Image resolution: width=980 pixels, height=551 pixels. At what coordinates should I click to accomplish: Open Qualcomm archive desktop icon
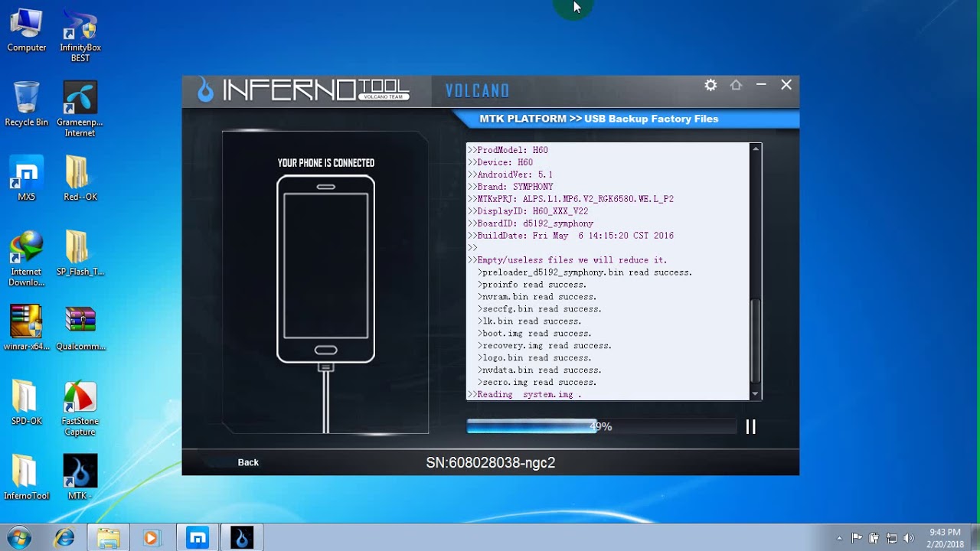point(80,328)
